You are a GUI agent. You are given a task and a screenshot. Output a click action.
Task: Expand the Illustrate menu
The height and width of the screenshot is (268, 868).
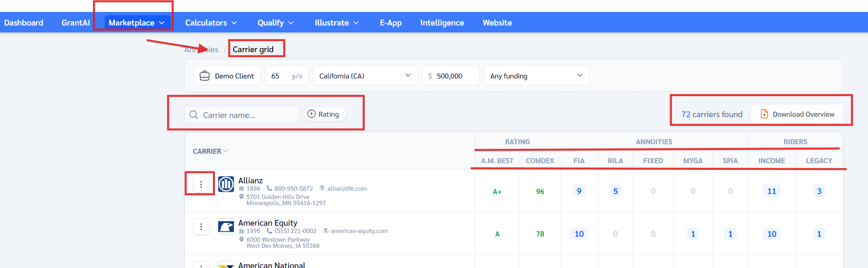click(337, 23)
